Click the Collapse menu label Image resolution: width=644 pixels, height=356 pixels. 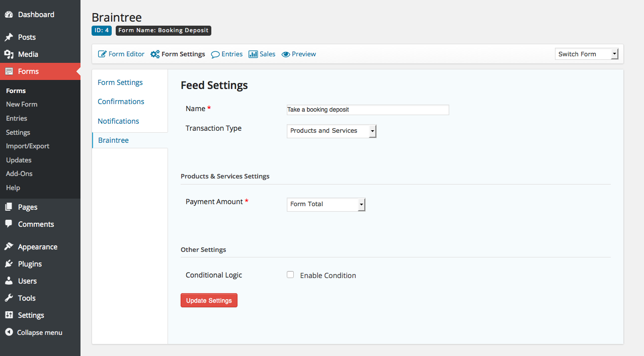click(x=40, y=332)
